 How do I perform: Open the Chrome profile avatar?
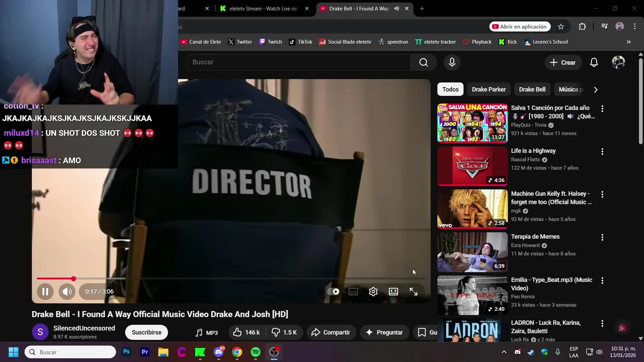point(620,27)
